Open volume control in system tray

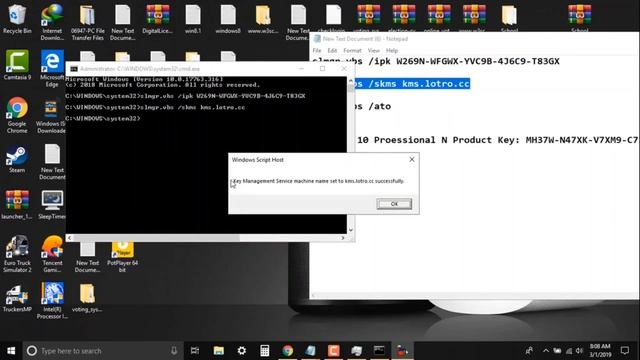(x=580, y=351)
